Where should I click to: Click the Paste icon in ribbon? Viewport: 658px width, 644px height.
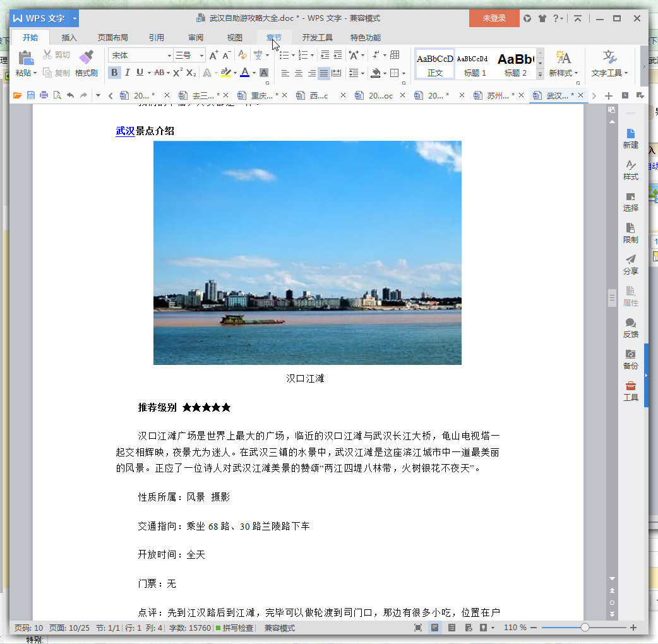(26, 58)
